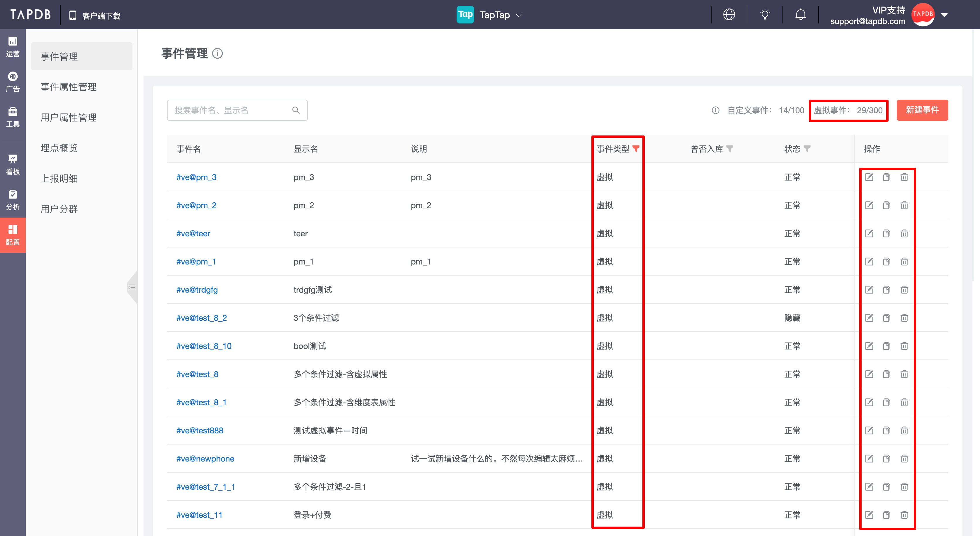980x536 pixels.
Task: Click the info icon before 自定义事件
Action: click(x=715, y=111)
